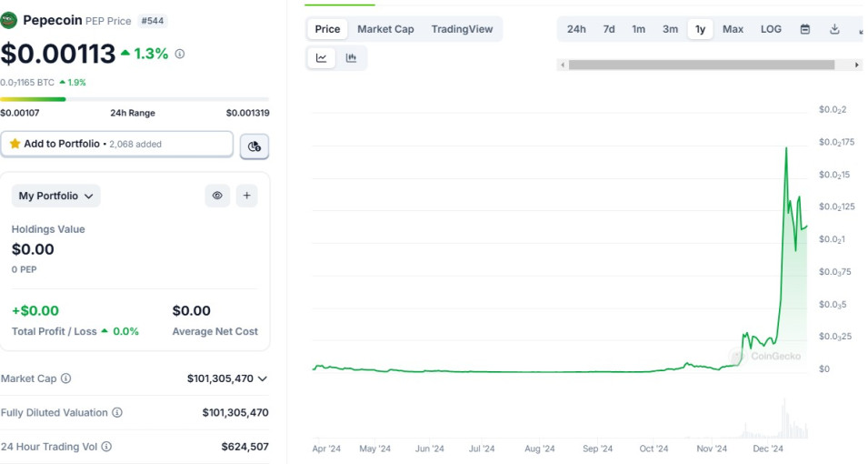Image resolution: width=868 pixels, height=464 pixels.
Task: Select the Market Cap chart tab
Action: pyautogui.click(x=385, y=29)
